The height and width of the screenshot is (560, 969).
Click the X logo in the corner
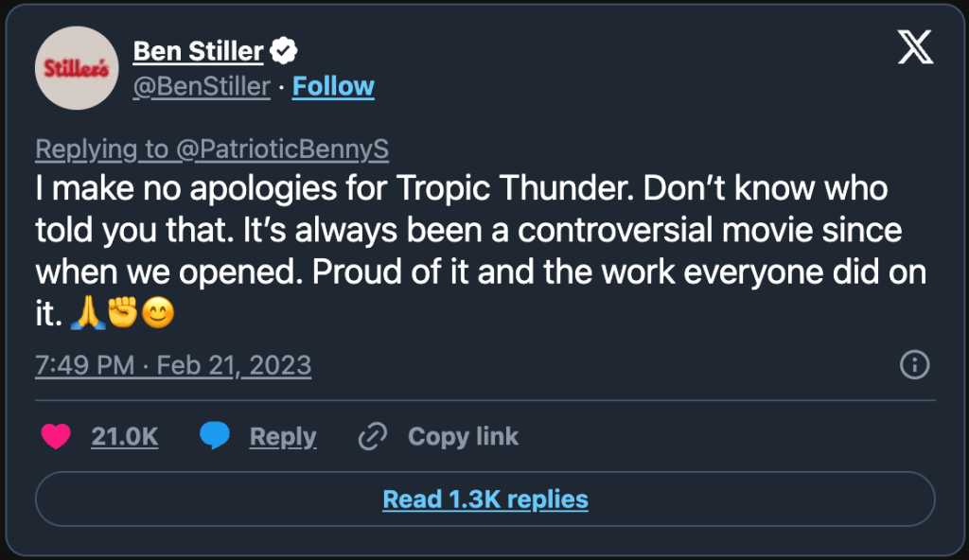[x=915, y=49]
